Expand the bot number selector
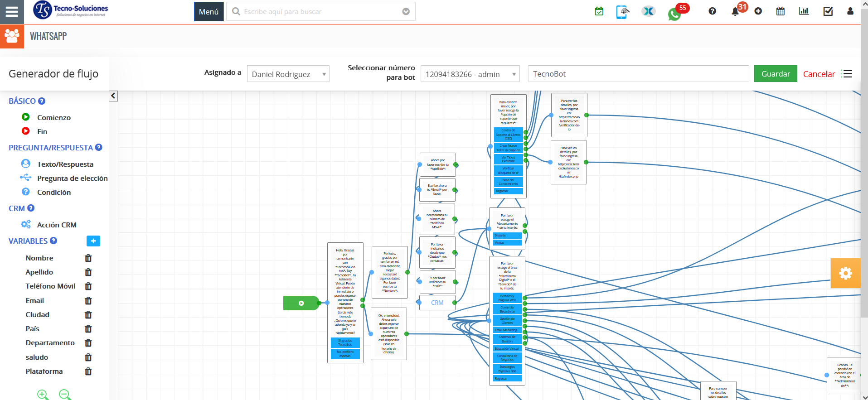The width and height of the screenshot is (868, 400). click(470, 74)
